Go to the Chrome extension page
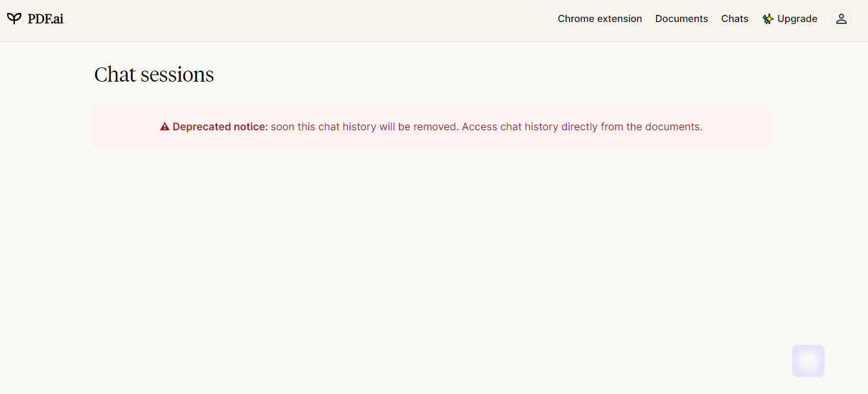Image resolution: width=868 pixels, height=394 pixels. (x=600, y=19)
